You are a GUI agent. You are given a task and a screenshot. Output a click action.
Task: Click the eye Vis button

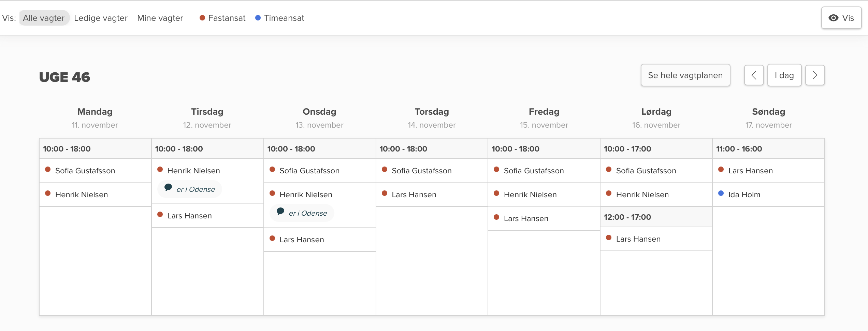coord(841,18)
